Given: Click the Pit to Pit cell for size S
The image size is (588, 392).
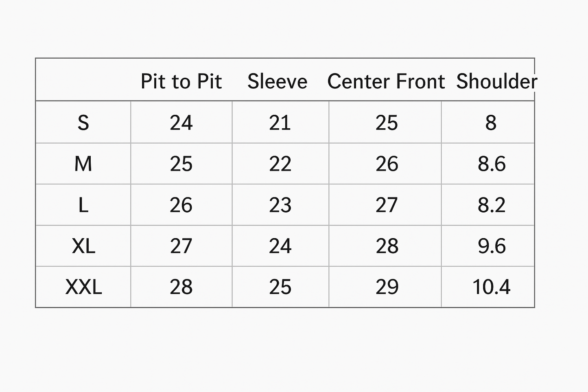Looking at the screenshot, I should coord(181,123).
